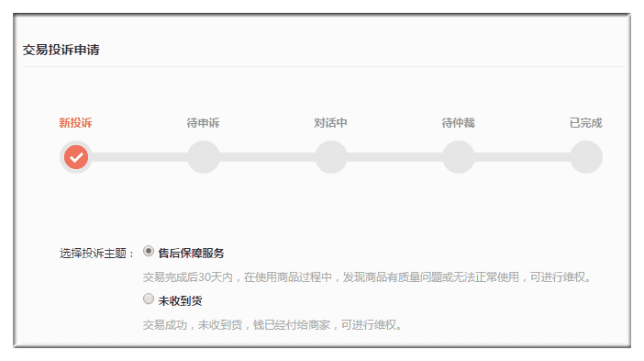This screenshot has width=644, height=361.
Task: Click the 选择投诉主题 label
Action: click(96, 253)
